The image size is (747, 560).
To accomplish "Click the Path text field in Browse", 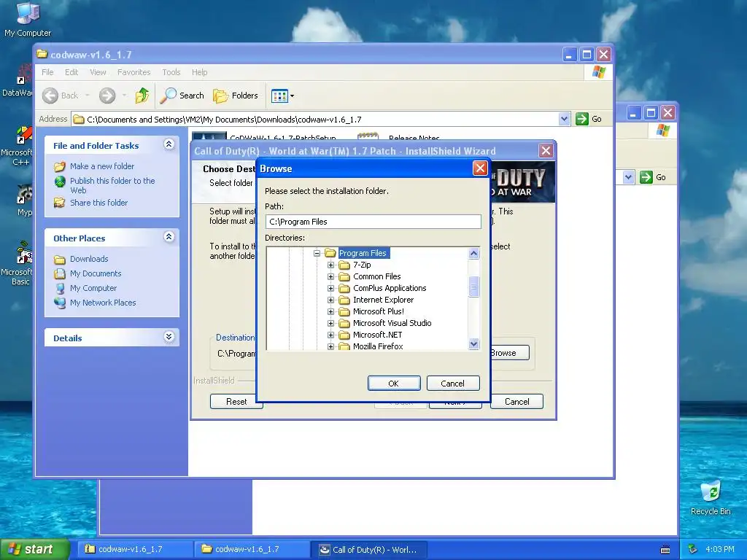I will point(373,222).
